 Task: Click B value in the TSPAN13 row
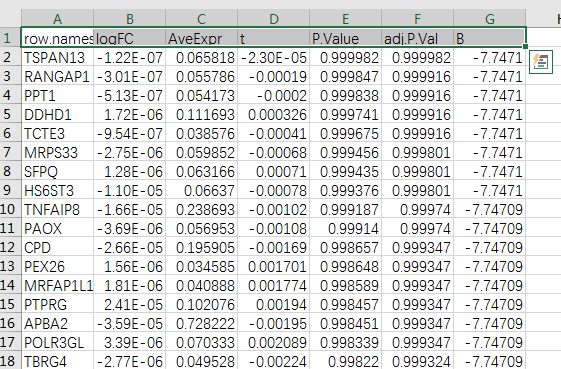tap(490, 57)
